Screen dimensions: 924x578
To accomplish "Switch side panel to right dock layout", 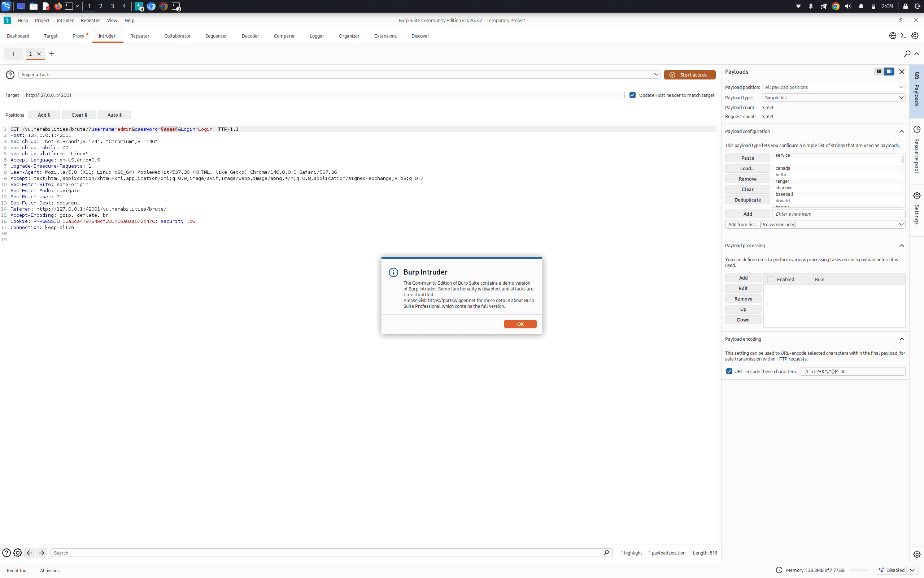I will point(889,72).
